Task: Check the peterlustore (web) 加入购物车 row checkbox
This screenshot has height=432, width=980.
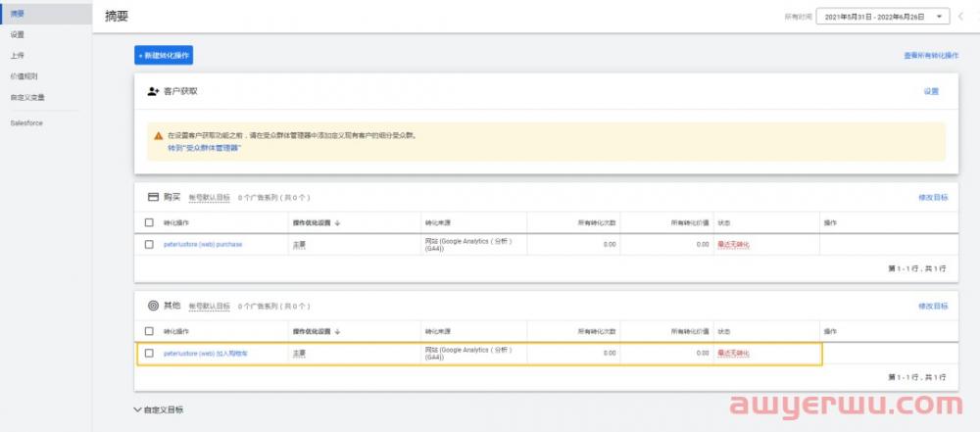Action: 149,354
